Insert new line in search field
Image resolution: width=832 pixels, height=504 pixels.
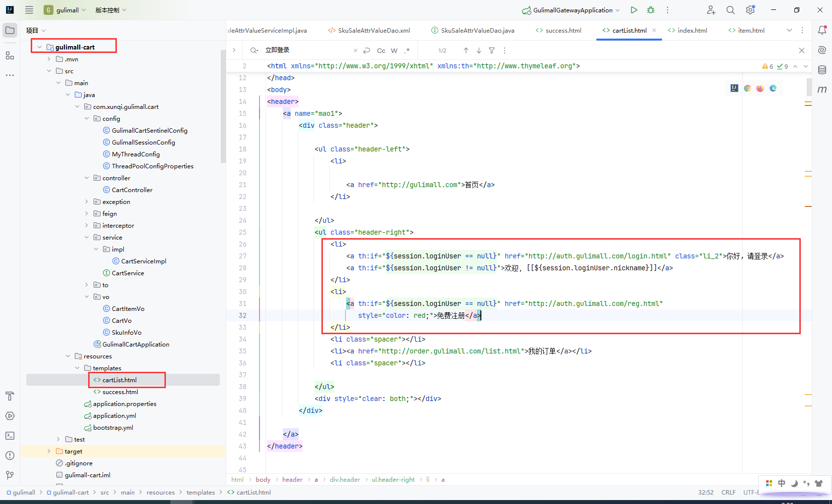[367, 50]
